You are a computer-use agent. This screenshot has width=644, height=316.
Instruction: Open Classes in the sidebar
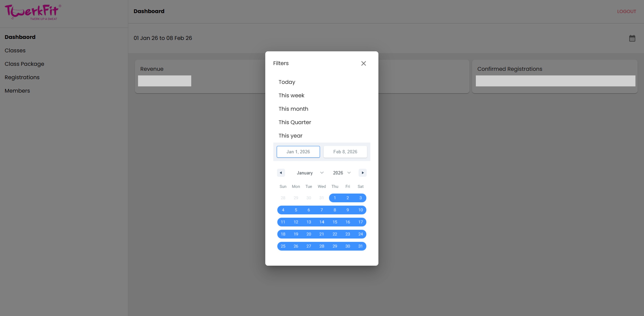[15, 50]
